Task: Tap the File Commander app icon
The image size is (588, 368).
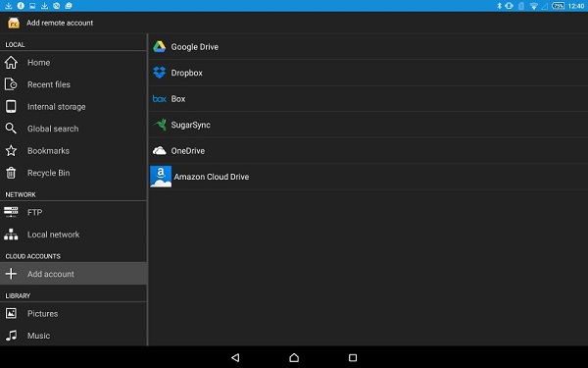Action: pyautogui.click(x=14, y=23)
